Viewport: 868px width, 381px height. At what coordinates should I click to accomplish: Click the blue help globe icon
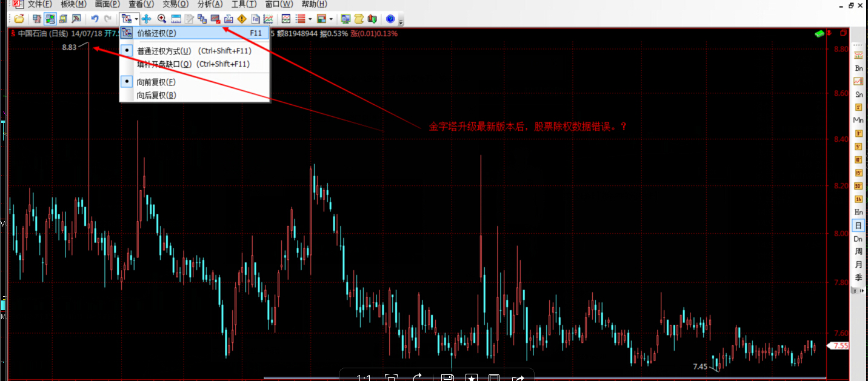pyautogui.click(x=390, y=19)
